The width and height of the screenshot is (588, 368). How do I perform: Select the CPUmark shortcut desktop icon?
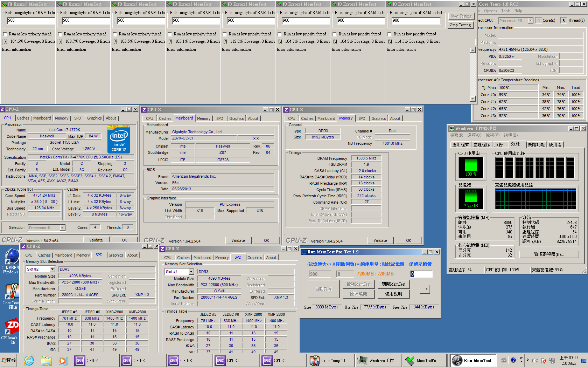pos(10,332)
